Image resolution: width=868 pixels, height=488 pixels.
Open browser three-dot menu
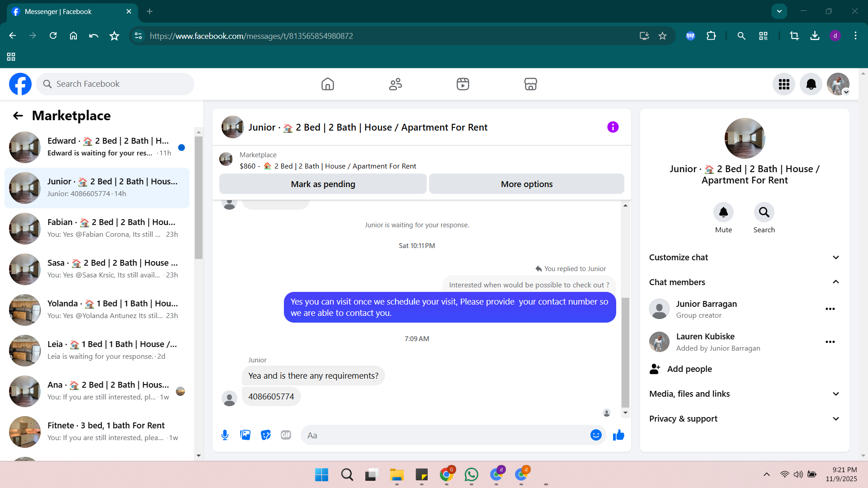(855, 36)
